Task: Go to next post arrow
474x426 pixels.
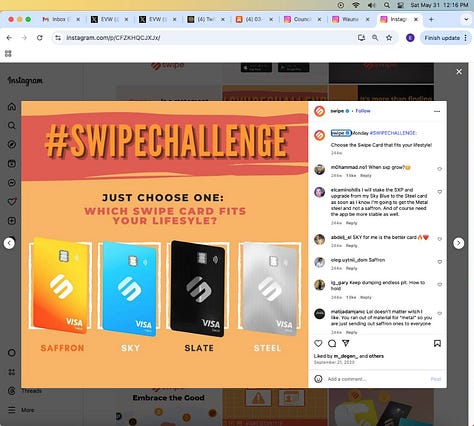Action: 459,243
